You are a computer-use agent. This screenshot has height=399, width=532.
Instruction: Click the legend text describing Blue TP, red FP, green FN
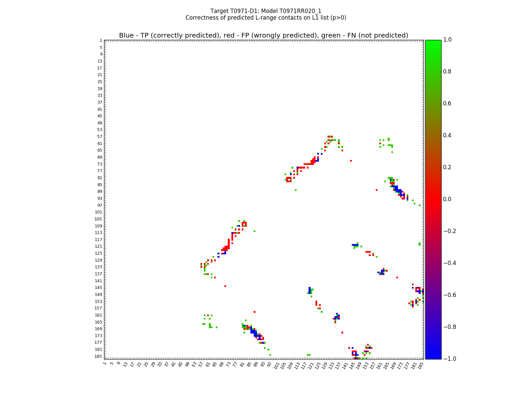(263, 36)
